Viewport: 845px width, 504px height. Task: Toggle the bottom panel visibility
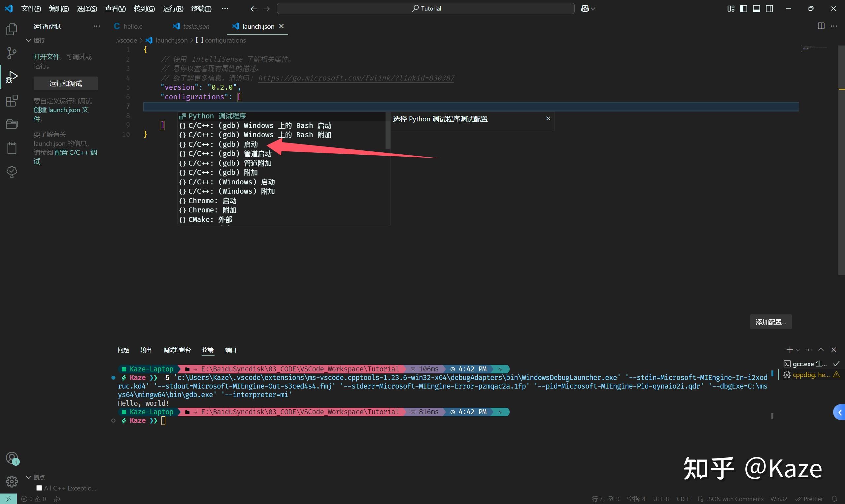[x=756, y=9]
